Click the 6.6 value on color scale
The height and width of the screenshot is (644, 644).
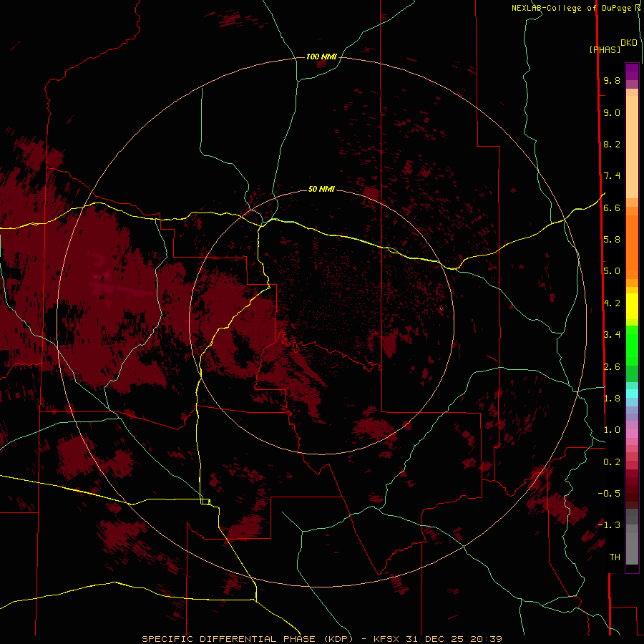point(612,208)
